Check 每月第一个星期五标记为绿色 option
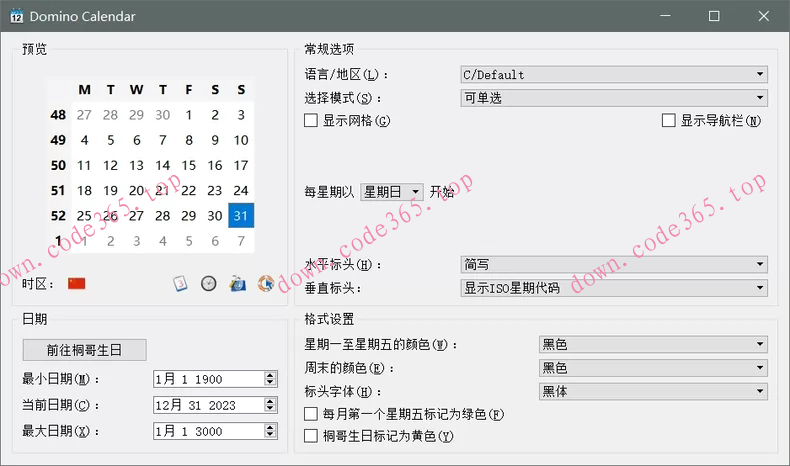The width and height of the screenshot is (790, 466). coord(311,414)
